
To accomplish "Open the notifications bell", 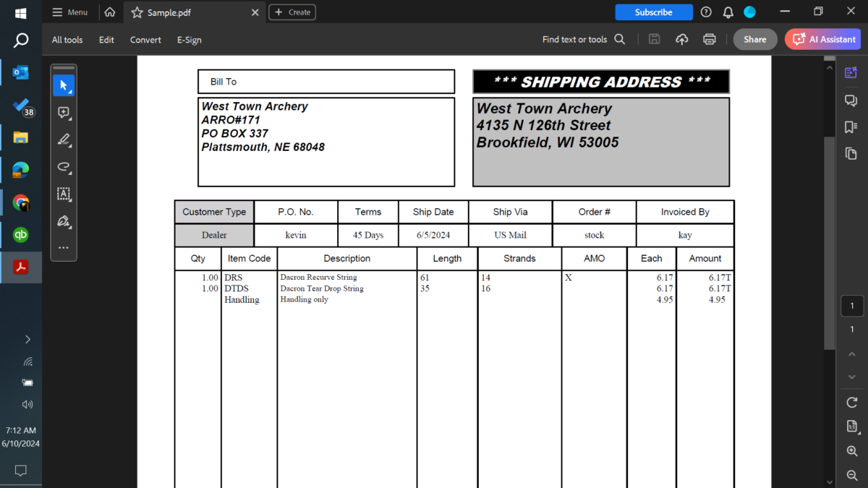I will (x=728, y=12).
